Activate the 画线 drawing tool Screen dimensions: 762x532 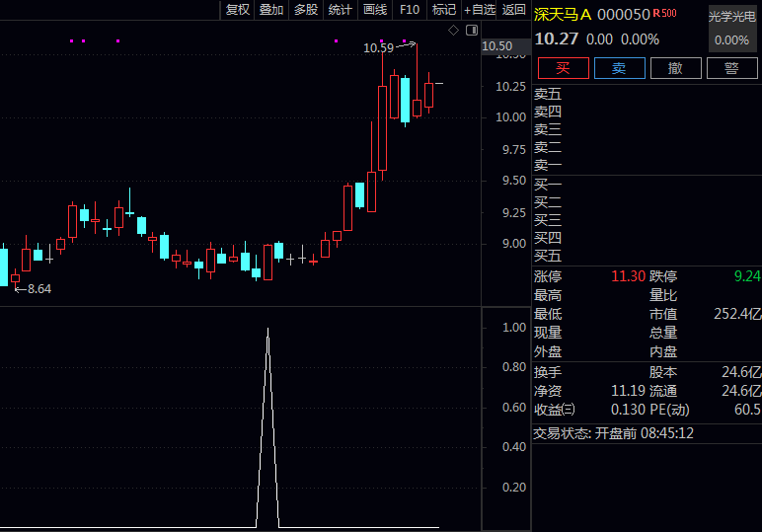click(375, 10)
